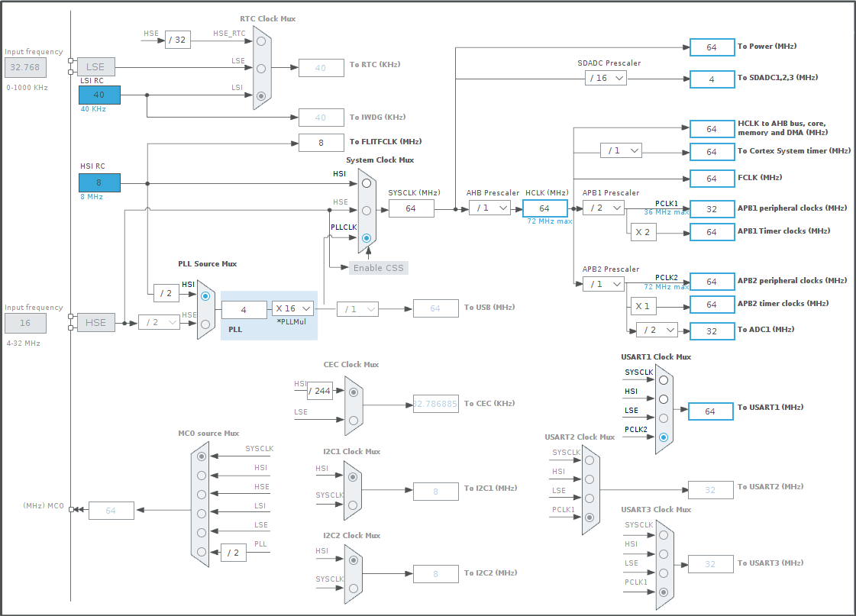This screenshot has width=856, height=616.
Task: Click the Enable CSS button
Action: 378,268
